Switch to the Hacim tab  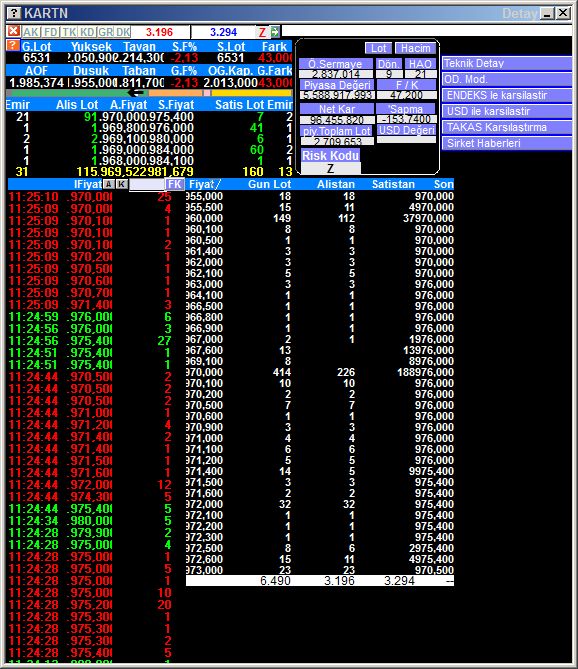pos(415,48)
